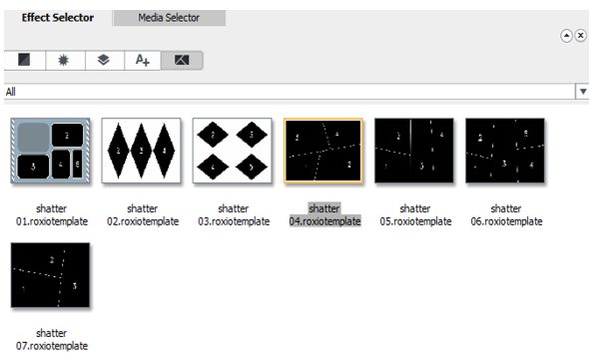Open the starburst effects category icon

coord(64,60)
